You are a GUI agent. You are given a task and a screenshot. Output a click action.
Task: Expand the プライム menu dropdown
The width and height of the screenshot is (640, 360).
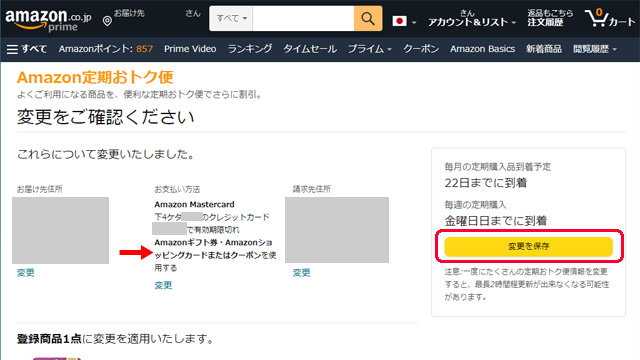pyautogui.click(x=369, y=49)
